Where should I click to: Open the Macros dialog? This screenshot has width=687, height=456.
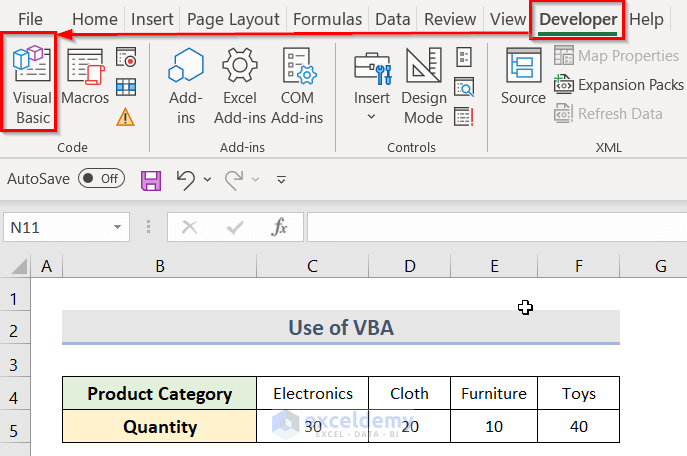(x=85, y=77)
